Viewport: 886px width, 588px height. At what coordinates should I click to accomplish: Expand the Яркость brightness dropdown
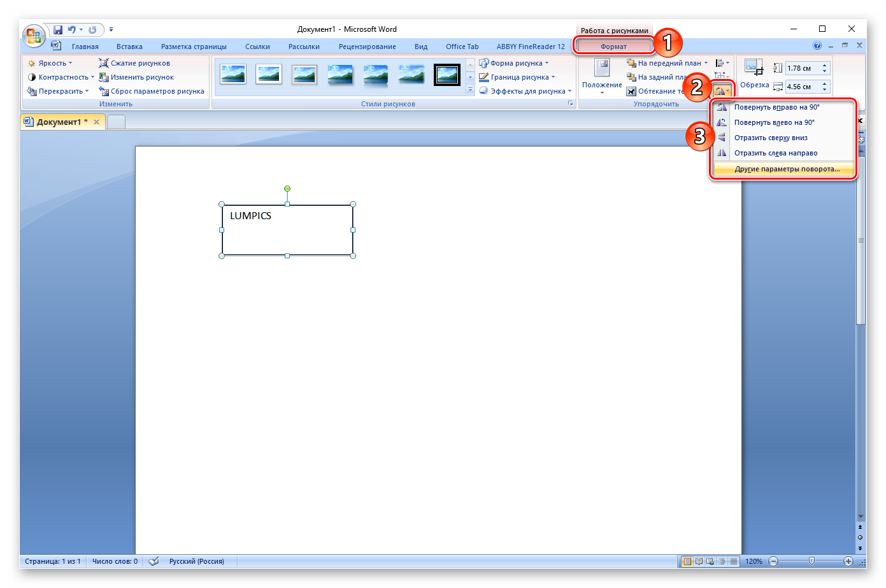tap(51, 63)
